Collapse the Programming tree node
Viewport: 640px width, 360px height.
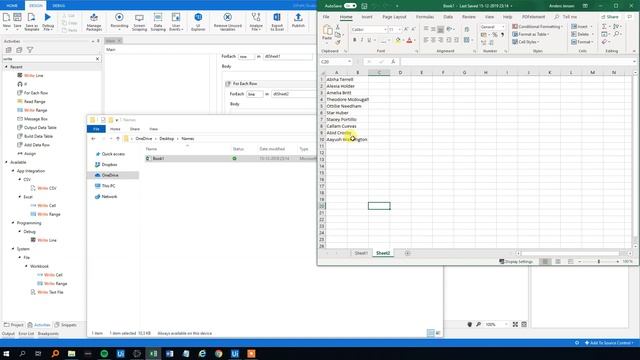pos(13,223)
